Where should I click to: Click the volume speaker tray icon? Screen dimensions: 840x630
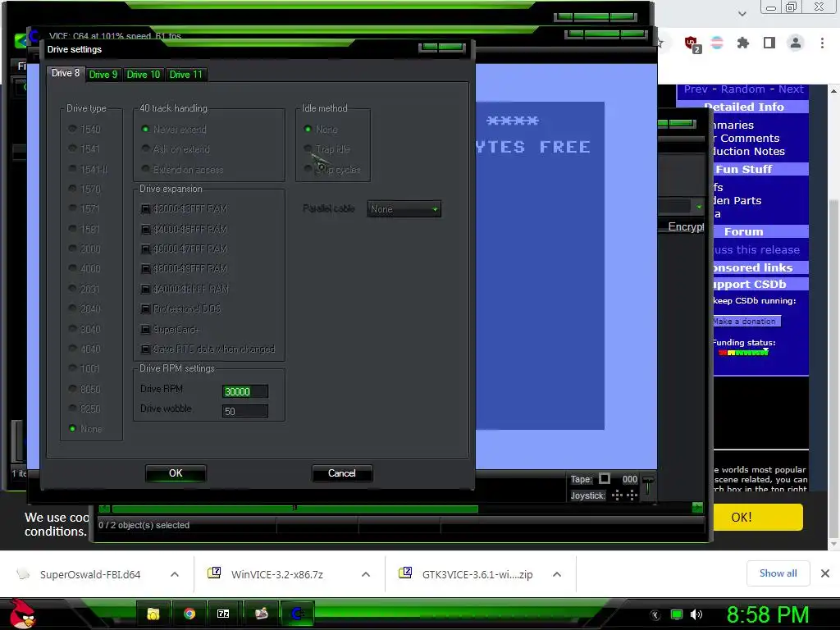(696, 614)
